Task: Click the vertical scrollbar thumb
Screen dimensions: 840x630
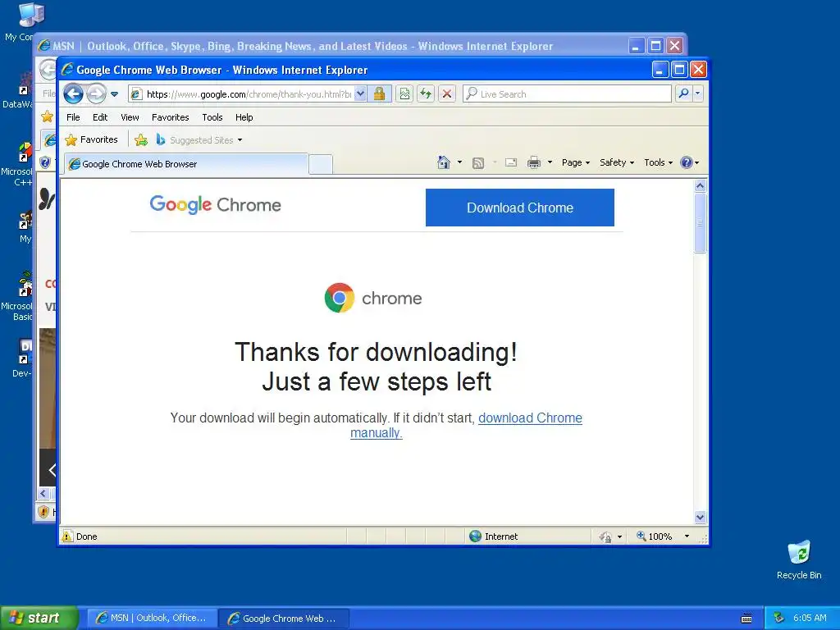Action: tap(700, 222)
